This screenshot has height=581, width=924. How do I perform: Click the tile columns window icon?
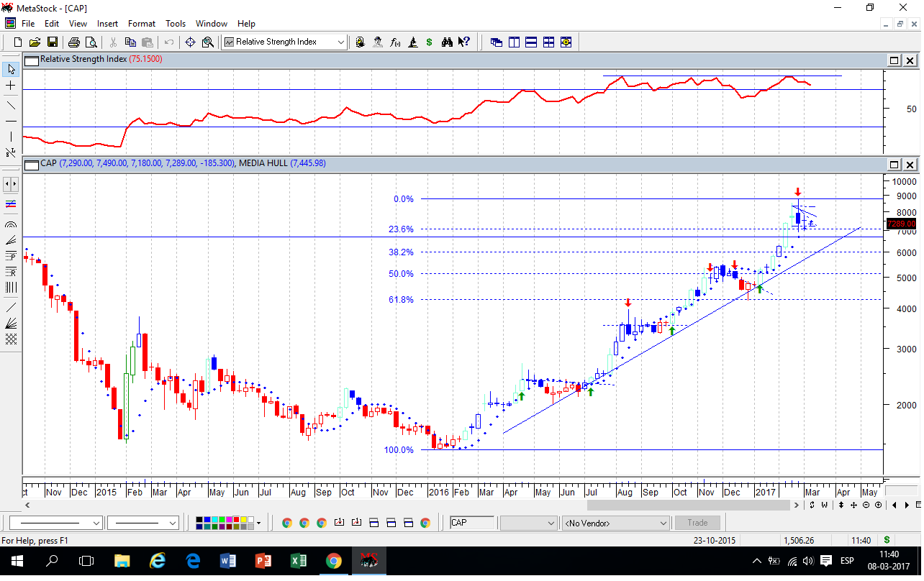(514, 42)
